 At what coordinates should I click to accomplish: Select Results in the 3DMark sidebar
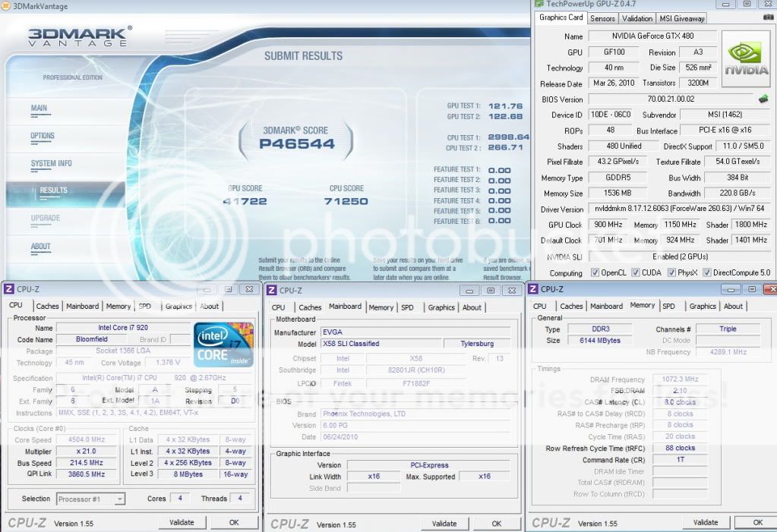click(53, 190)
